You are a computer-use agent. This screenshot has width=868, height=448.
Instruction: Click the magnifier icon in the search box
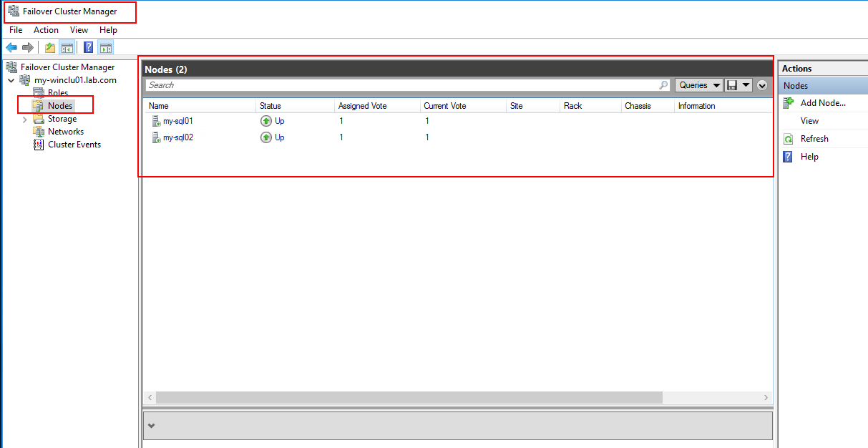[663, 85]
